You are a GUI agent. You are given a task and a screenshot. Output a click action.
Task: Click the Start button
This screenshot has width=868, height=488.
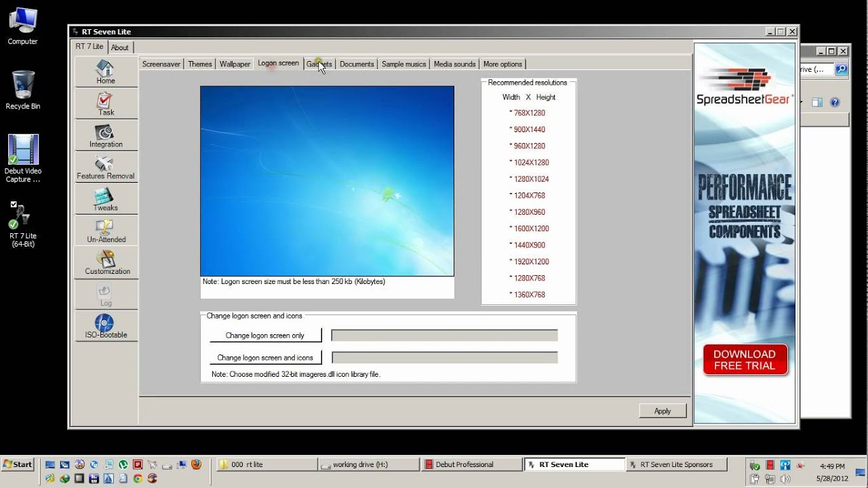(18, 464)
